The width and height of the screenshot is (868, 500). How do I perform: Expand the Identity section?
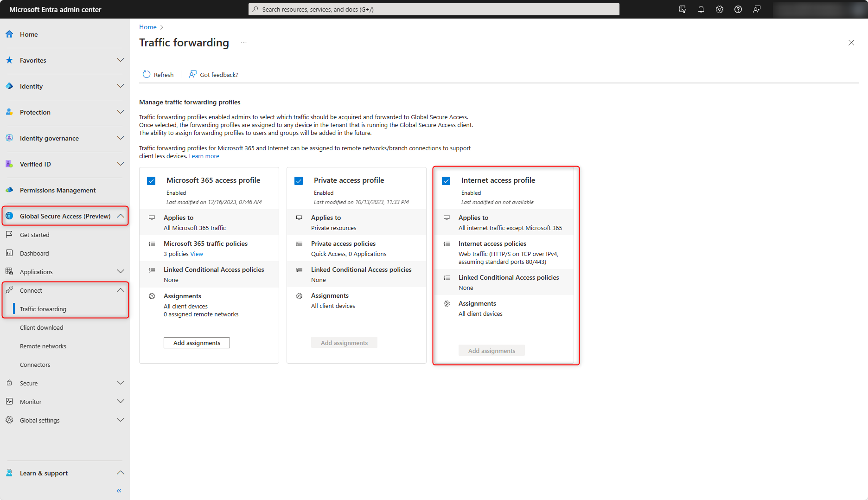120,86
